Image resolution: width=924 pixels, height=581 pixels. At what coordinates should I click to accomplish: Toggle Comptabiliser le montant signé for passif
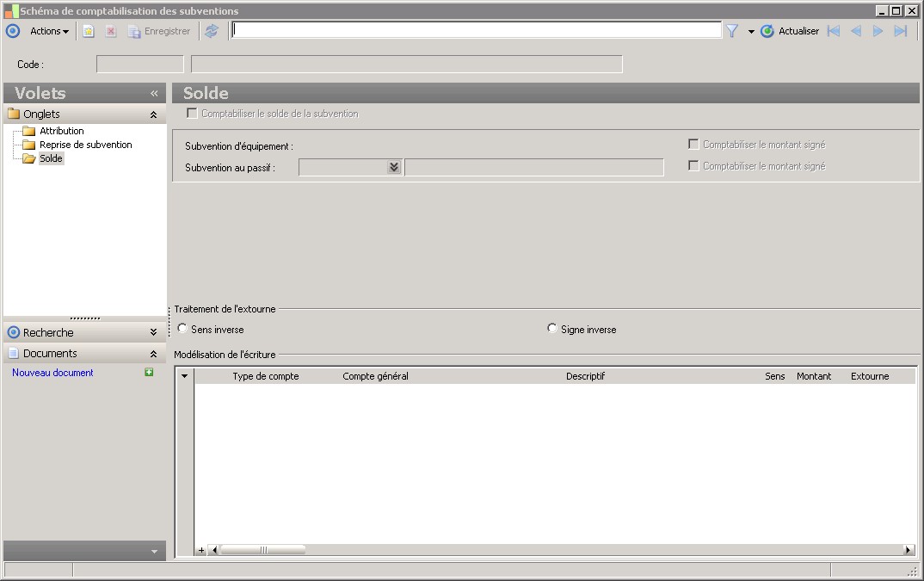pos(693,166)
